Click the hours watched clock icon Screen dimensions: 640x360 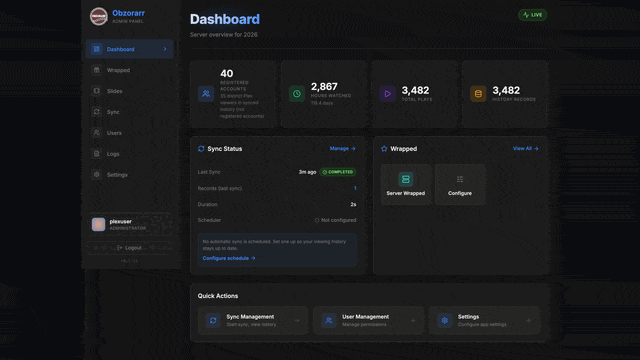pos(297,94)
